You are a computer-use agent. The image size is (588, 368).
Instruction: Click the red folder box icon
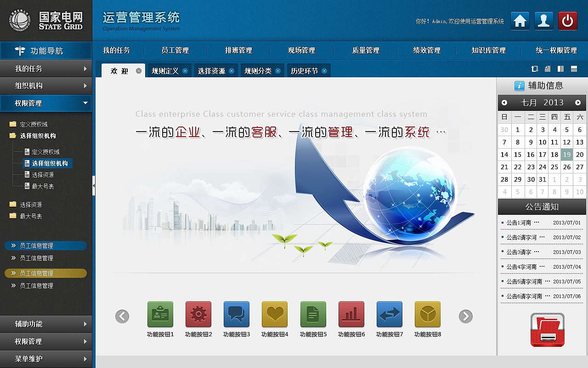click(x=547, y=330)
